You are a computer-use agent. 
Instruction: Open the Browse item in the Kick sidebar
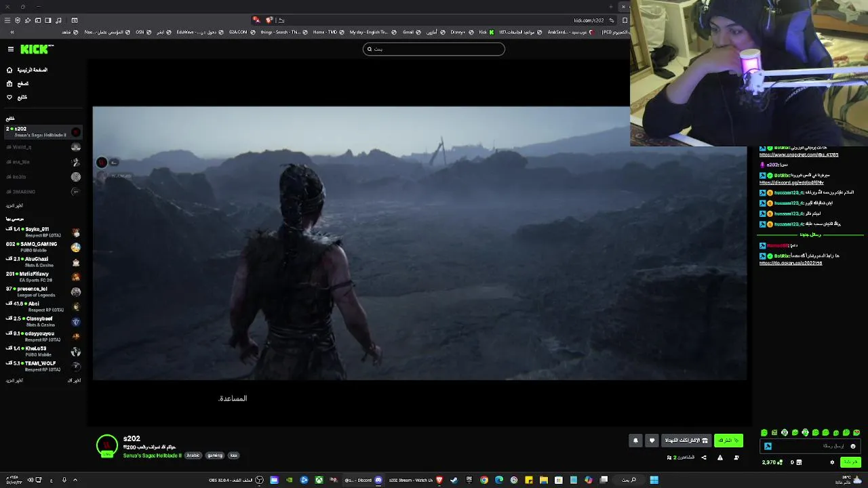tap(18, 83)
